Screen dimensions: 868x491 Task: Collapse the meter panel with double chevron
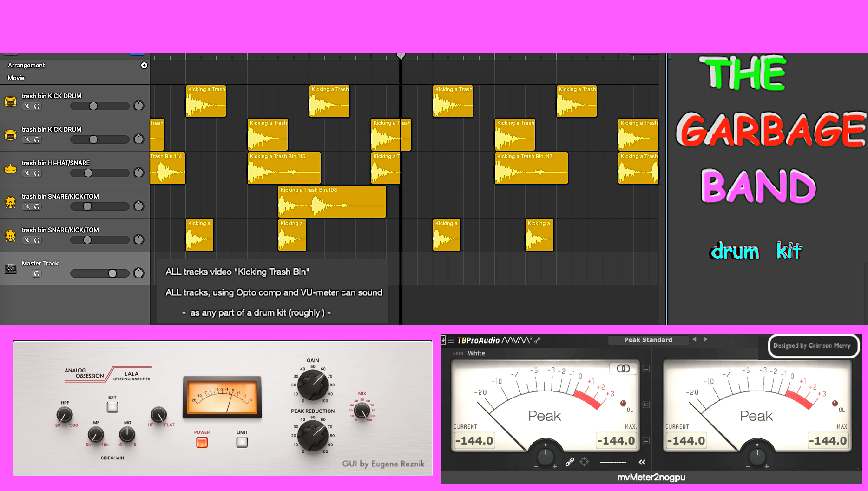click(x=642, y=462)
